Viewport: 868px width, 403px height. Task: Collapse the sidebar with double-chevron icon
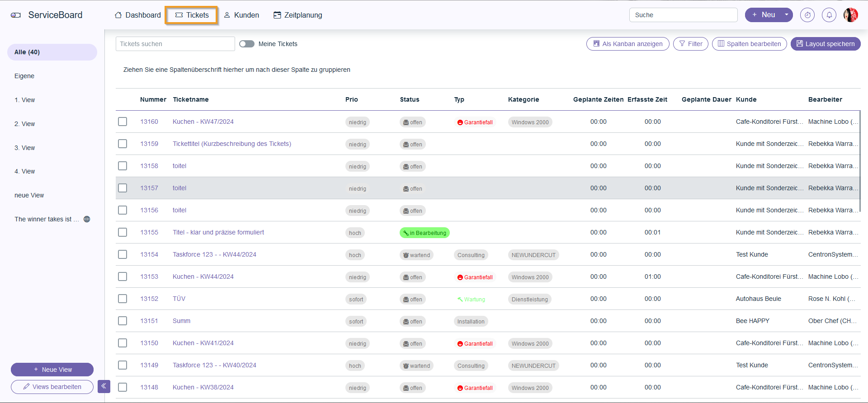pyautogui.click(x=104, y=386)
